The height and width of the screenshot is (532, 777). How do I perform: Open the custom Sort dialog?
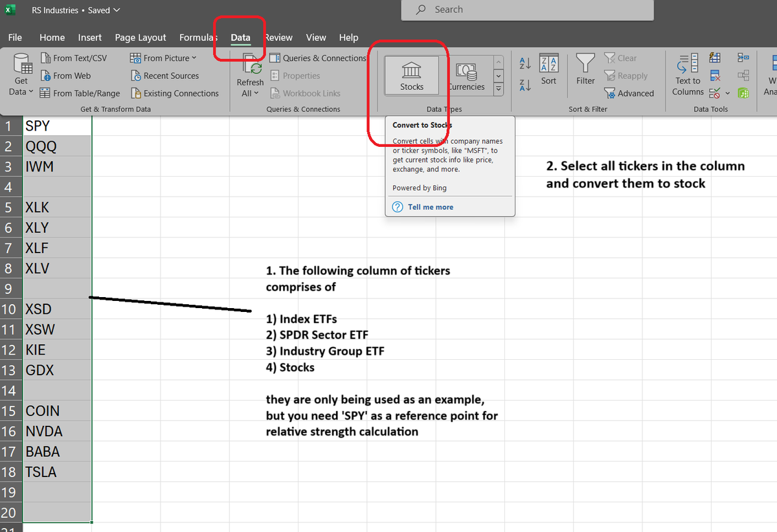coord(548,69)
